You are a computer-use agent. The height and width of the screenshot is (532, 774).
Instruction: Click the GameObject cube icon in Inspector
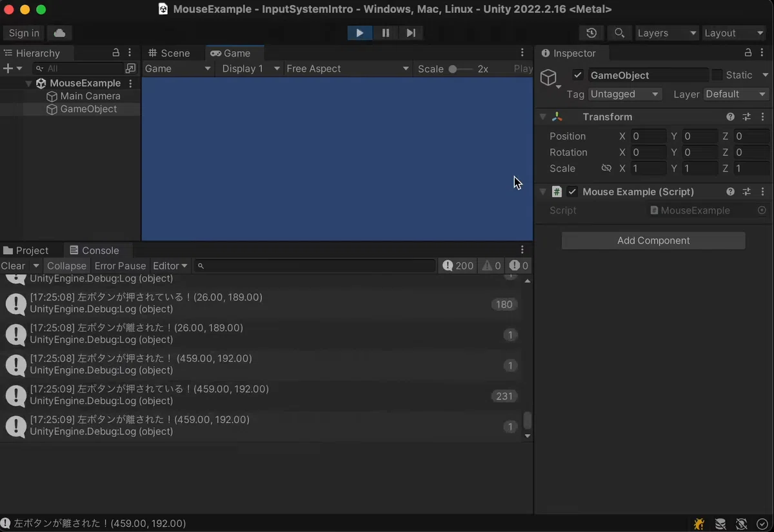[549, 78]
